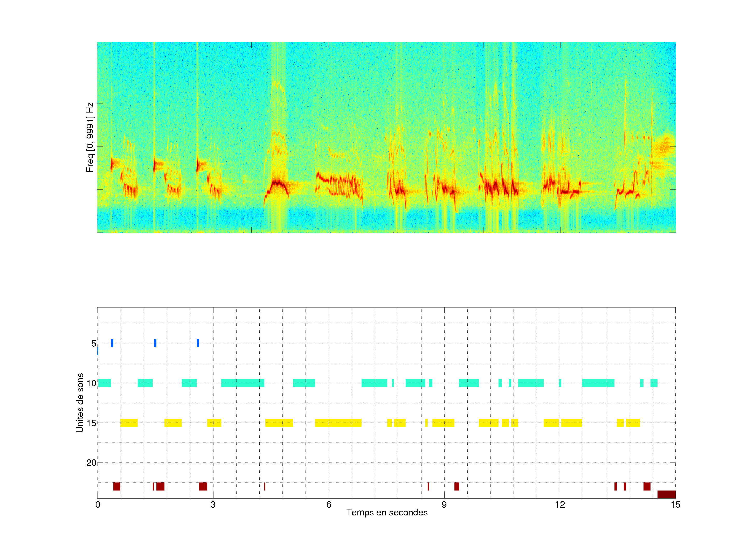Click the first yellow bar on row 15
747x560 pixels.
pyautogui.click(x=129, y=423)
